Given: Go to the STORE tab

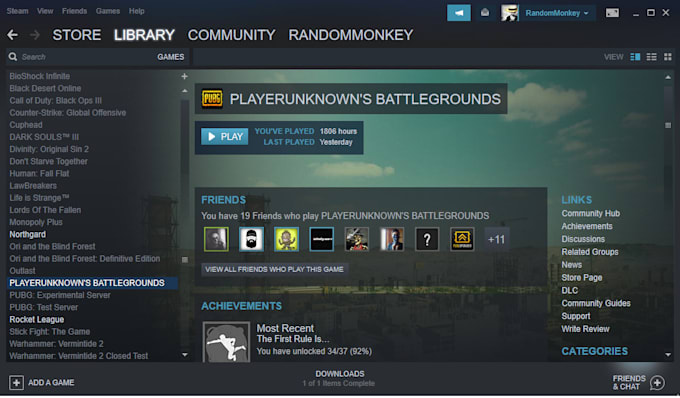Looking at the screenshot, I should tap(77, 35).
